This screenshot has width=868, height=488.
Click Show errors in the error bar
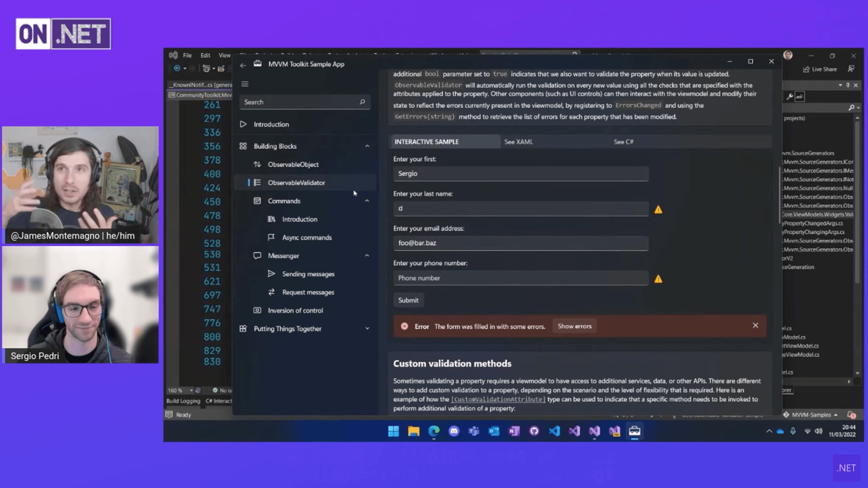pos(574,326)
